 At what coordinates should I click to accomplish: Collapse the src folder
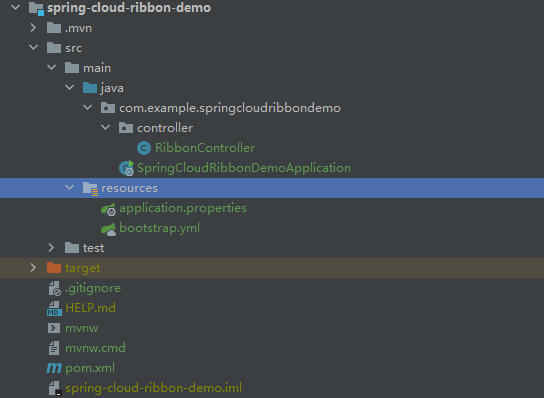point(34,47)
